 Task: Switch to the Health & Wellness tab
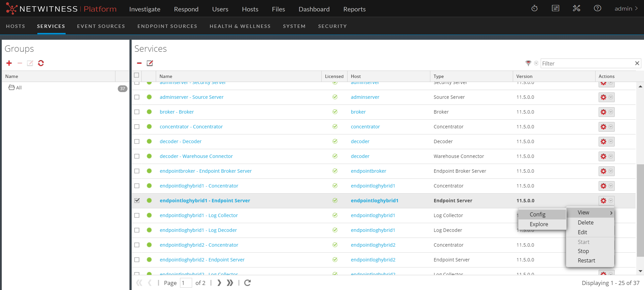[240, 26]
